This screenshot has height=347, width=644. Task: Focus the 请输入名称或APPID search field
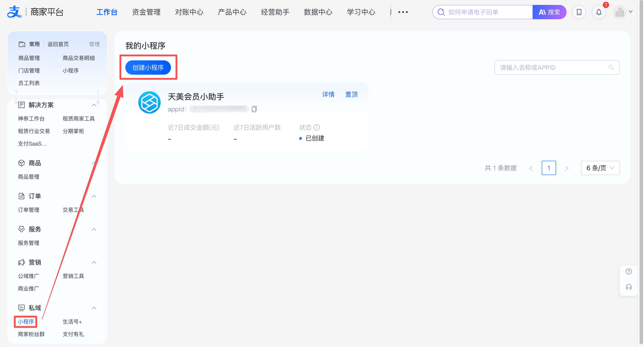click(x=557, y=68)
